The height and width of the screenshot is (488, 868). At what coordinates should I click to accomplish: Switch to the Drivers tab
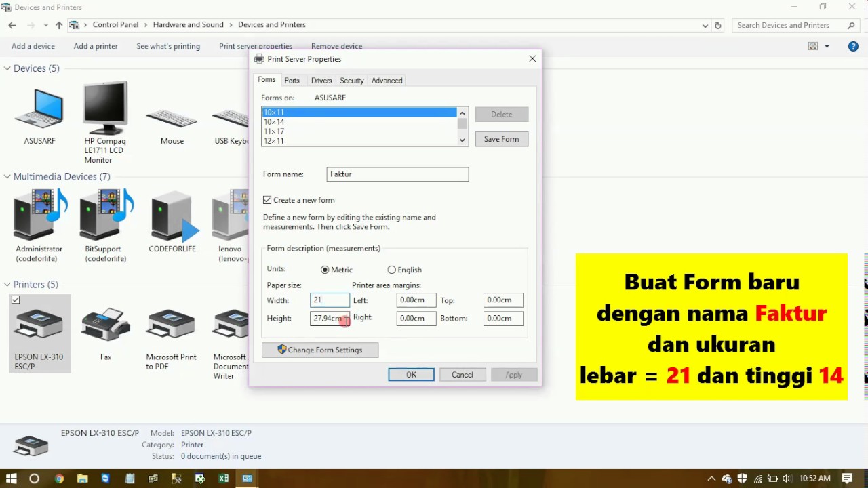(x=321, y=81)
